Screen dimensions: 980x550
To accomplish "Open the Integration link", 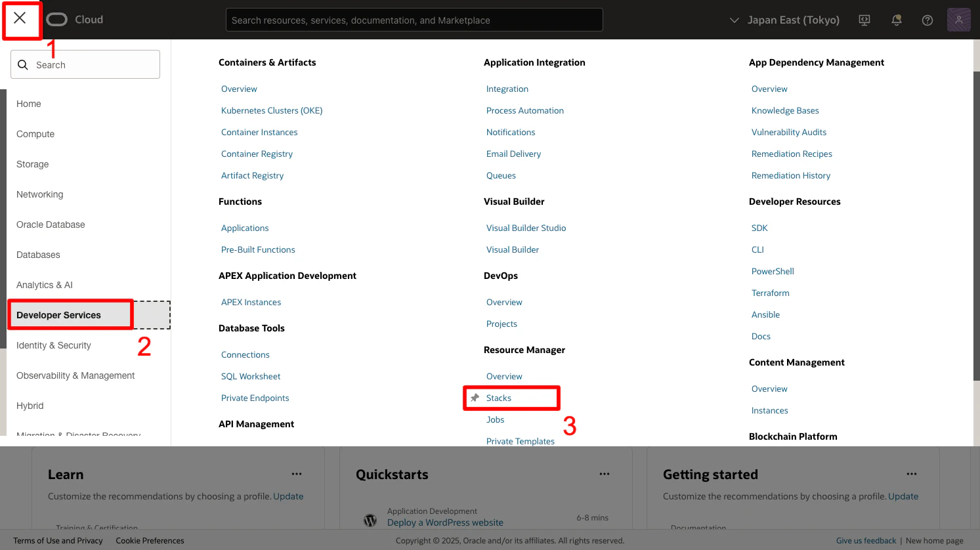I will 507,89.
